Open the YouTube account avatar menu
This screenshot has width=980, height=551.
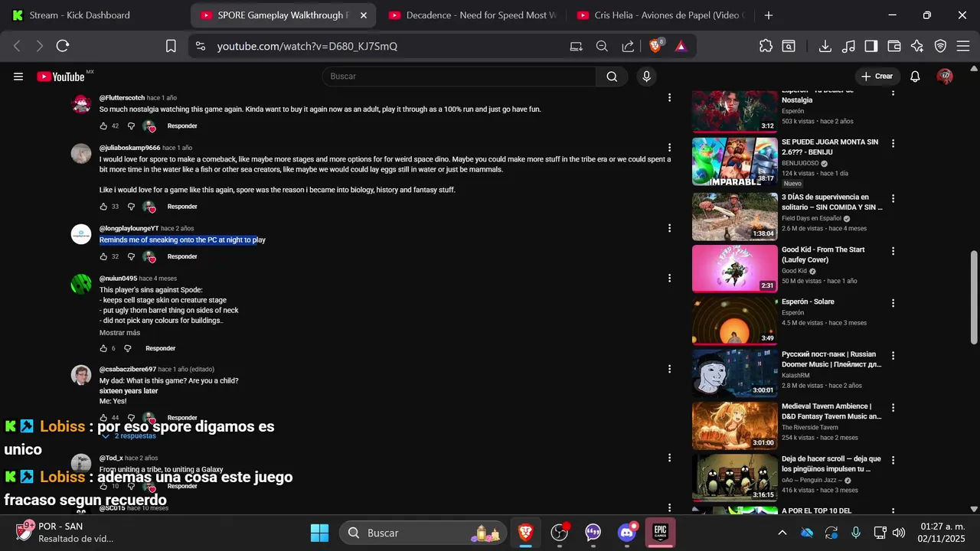coord(945,77)
